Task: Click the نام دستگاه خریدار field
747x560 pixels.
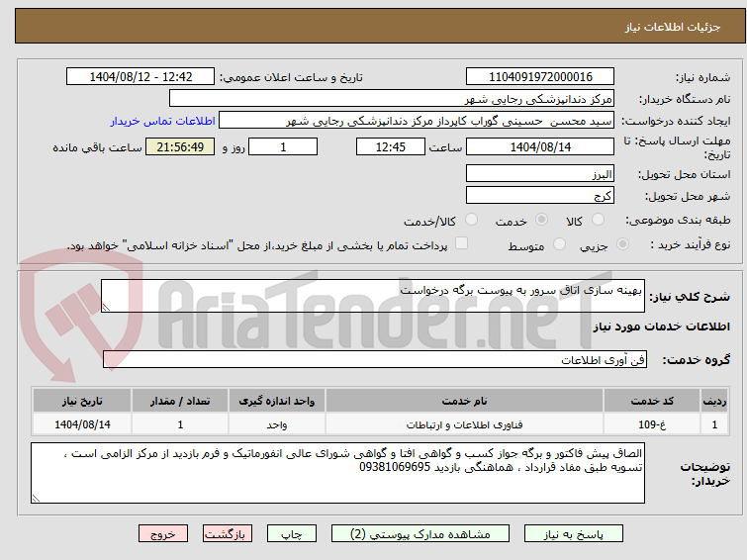Action: coord(392,99)
